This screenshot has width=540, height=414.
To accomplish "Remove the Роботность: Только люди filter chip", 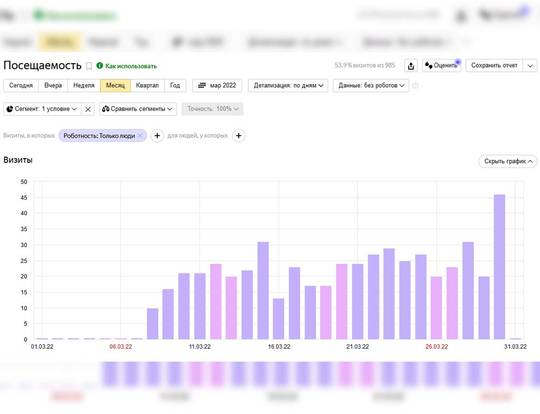I will pyautogui.click(x=140, y=135).
